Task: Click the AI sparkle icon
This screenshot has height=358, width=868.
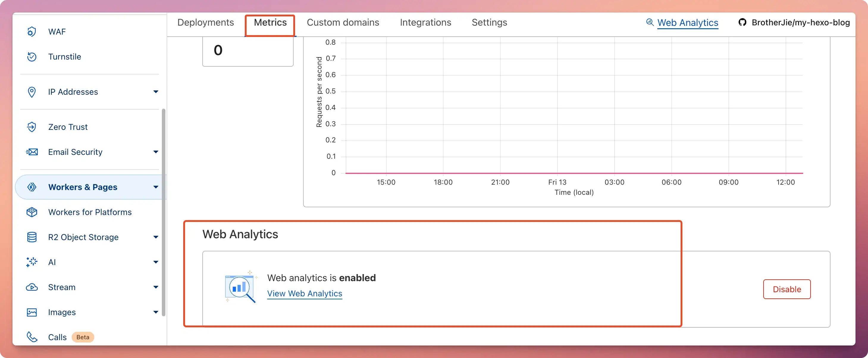Action: coord(32,262)
